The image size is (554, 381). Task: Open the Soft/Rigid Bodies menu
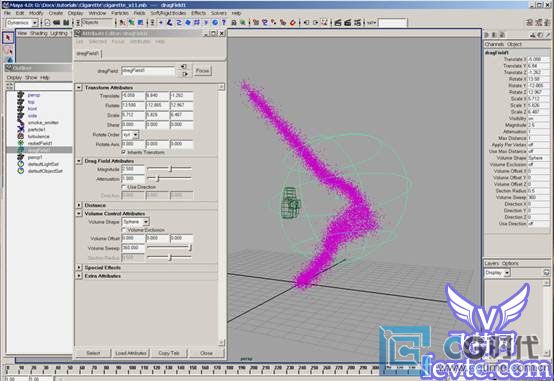(168, 13)
